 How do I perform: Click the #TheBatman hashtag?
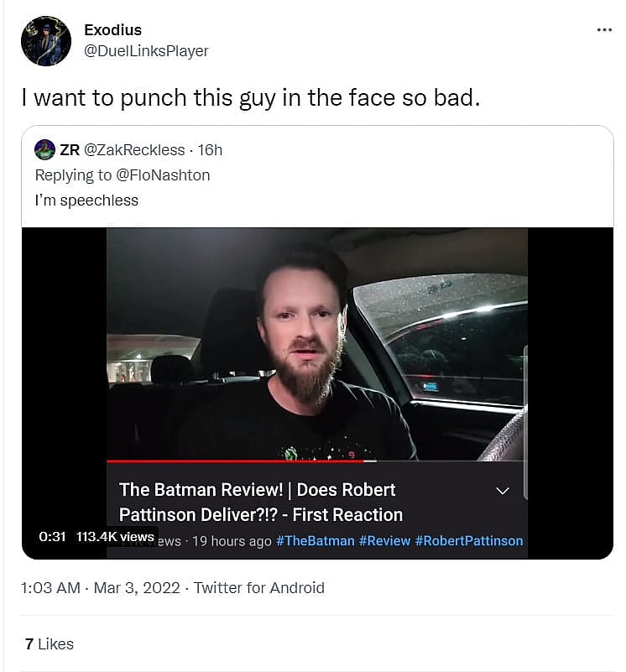pos(315,541)
